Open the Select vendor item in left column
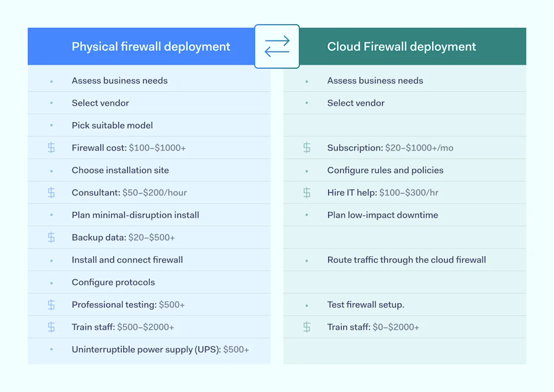This screenshot has height=392, width=554. tap(101, 103)
